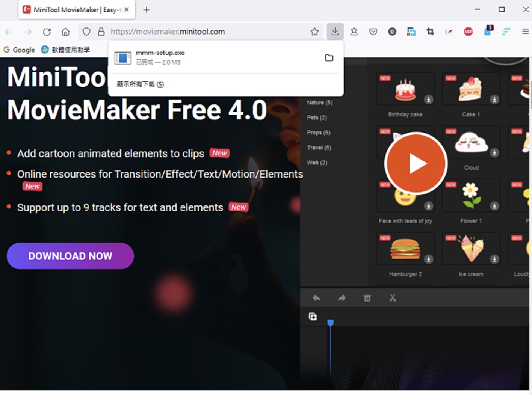Select the Hamburger 2 thumbnail
The width and height of the screenshot is (532, 395).
pyautogui.click(x=405, y=249)
